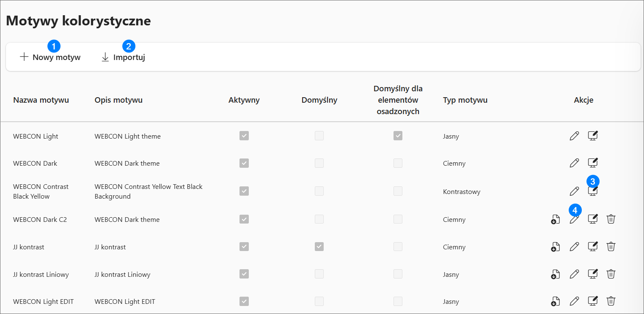Click the pencil edit icon for WEBCON Contrast Black Yellow

coord(574,191)
